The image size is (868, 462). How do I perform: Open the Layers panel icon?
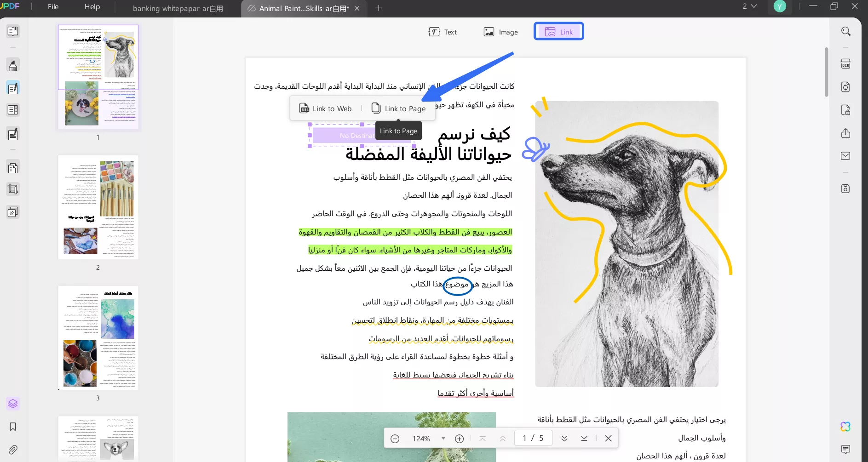[13, 404]
